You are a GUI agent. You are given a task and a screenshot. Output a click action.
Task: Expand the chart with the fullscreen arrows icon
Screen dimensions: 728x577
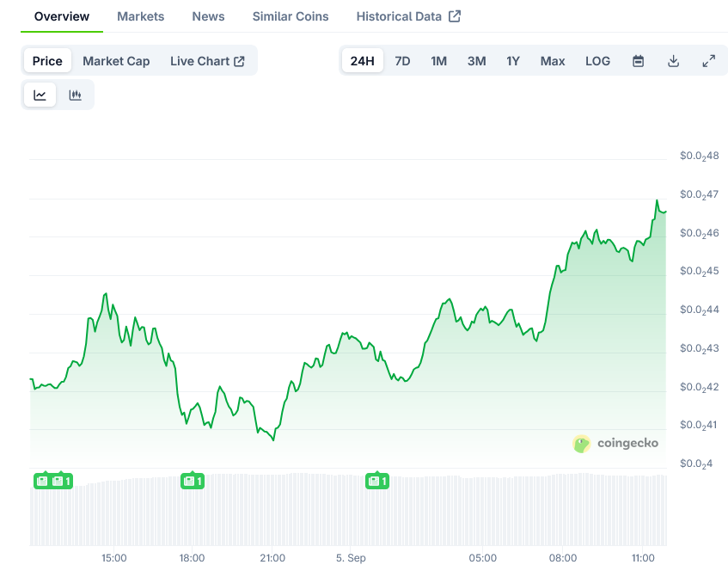coord(708,61)
